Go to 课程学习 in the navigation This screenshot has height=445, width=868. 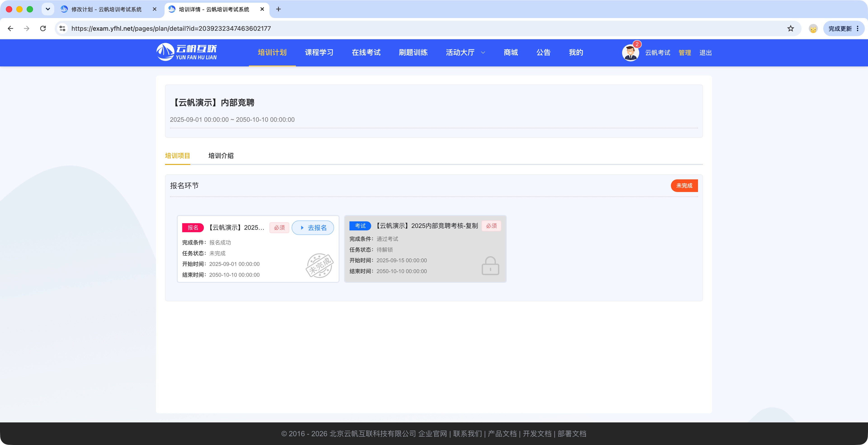[319, 52]
